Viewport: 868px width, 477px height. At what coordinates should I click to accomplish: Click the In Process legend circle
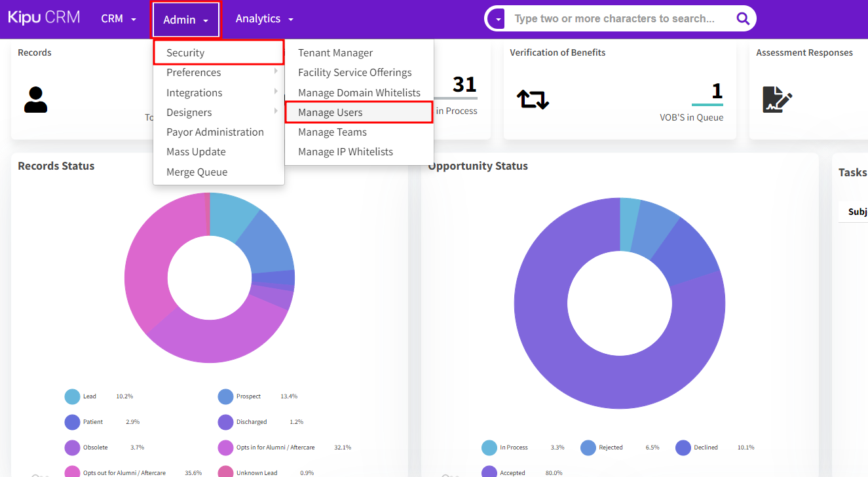[489, 448]
